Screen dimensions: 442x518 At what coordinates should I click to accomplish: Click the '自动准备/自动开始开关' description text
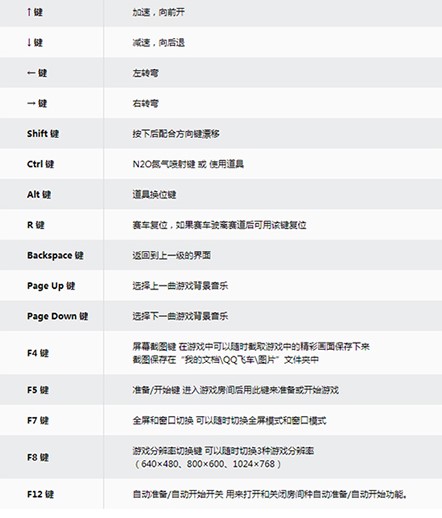click(x=270, y=494)
